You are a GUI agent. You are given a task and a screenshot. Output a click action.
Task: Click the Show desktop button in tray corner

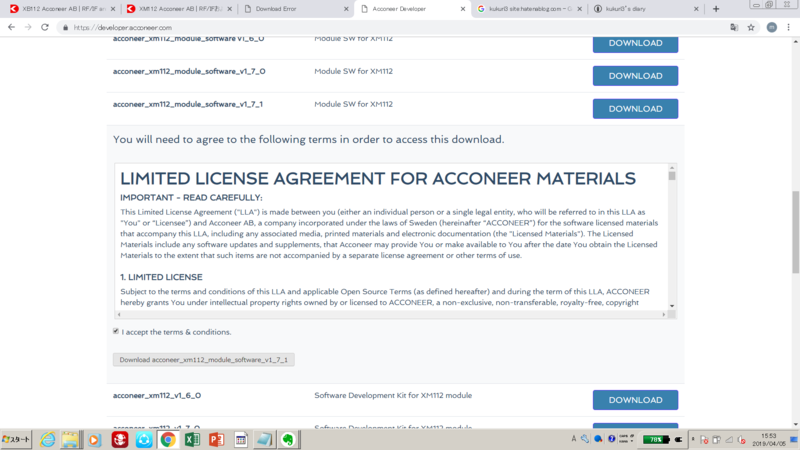pos(795,439)
